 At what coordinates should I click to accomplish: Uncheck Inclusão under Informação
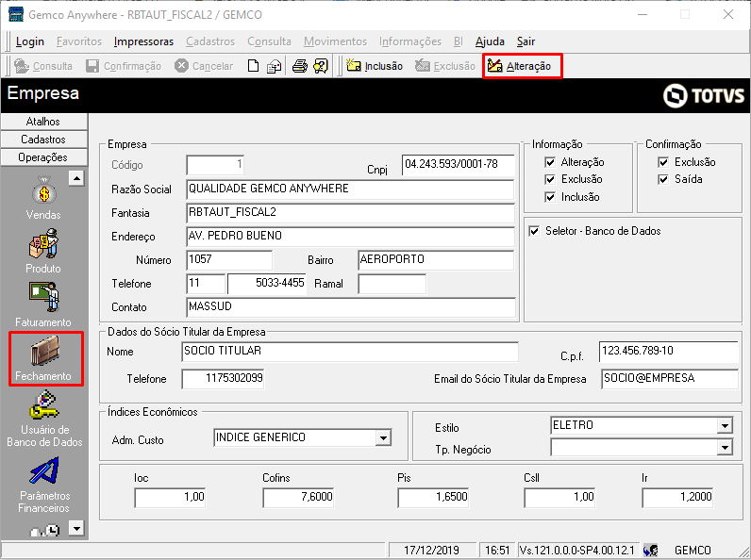coord(550,197)
